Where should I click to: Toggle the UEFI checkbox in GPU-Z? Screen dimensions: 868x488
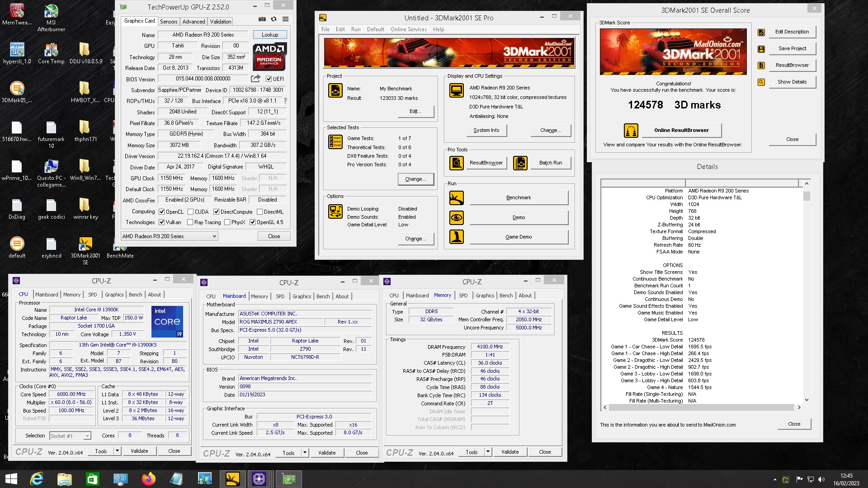pyautogui.click(x=269, y=79)
